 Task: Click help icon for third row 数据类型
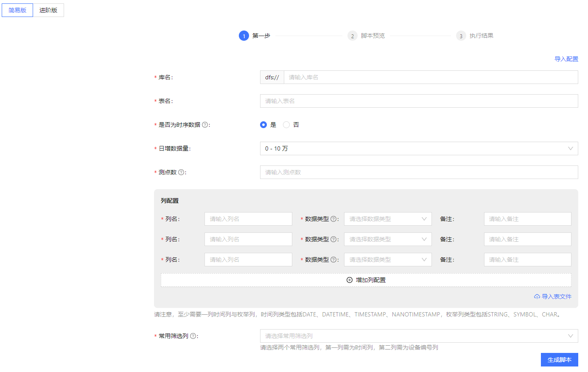click(x=333, y=260)
